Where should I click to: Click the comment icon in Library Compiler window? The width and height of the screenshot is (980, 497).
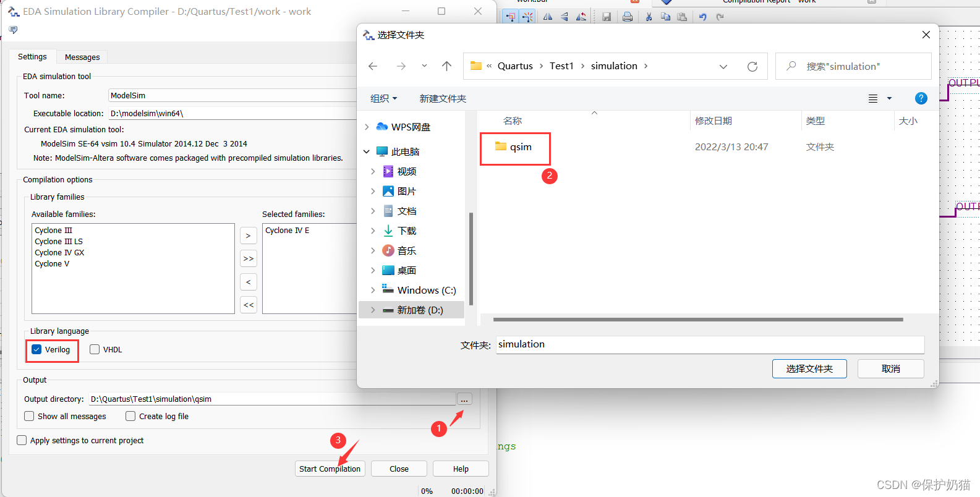(14, 30)
